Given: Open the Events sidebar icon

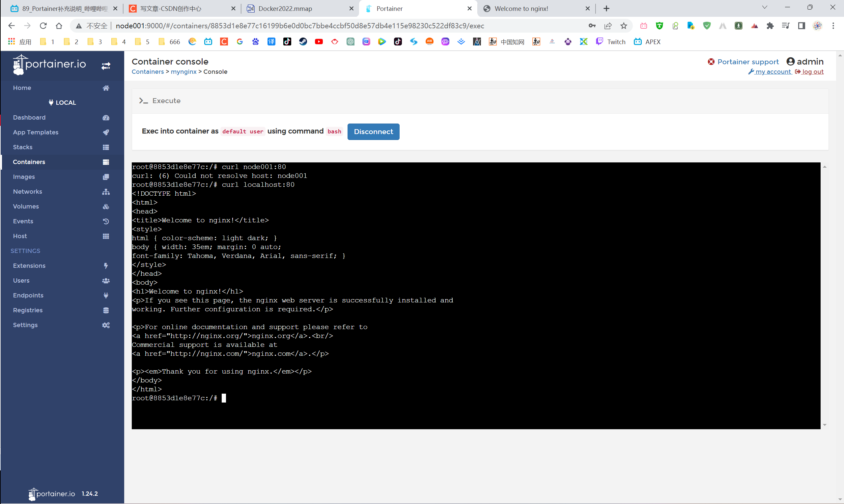Looking at the screenshot, I should (105, 221).
